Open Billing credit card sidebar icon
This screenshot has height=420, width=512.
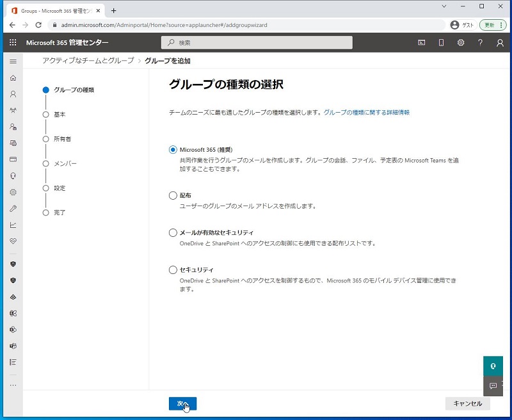13,159
